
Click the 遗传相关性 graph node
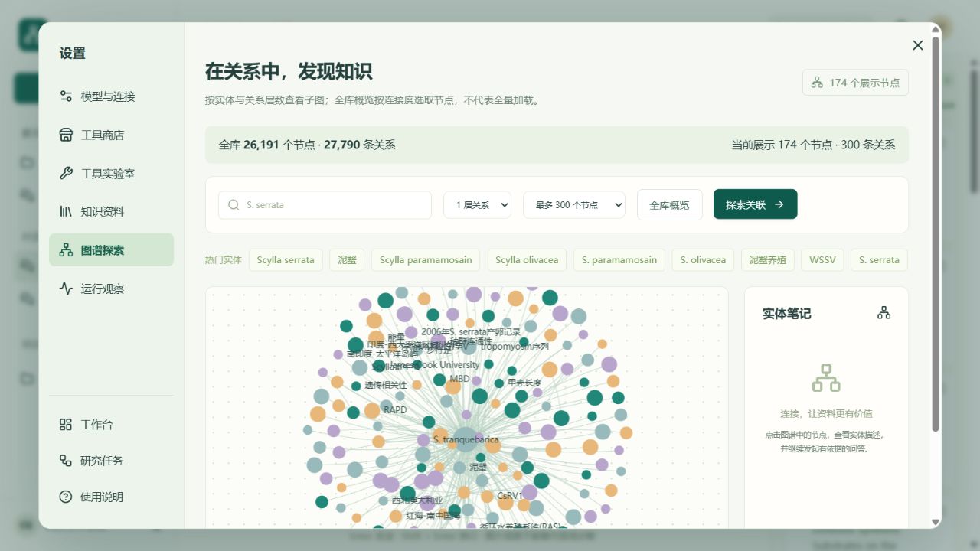coord(356,386)
